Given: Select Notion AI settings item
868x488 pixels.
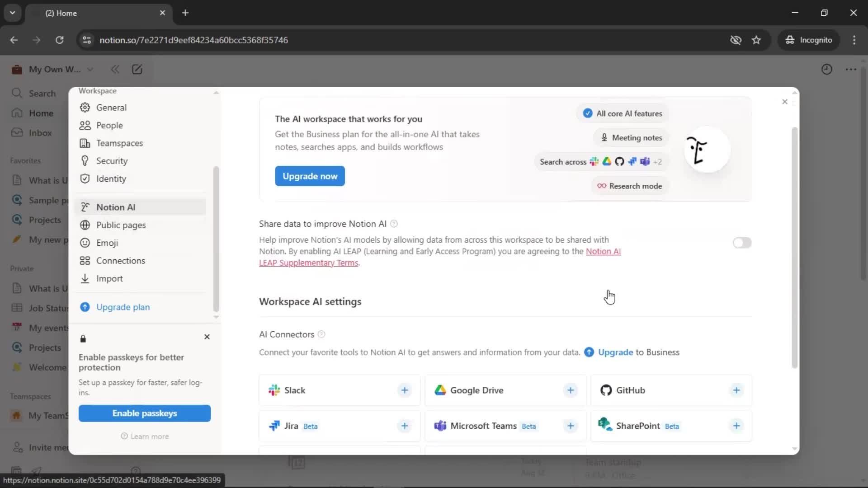Looking at the screenshot, I should coord(140,207).
